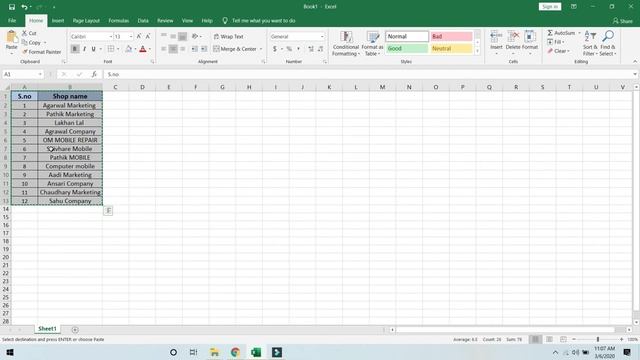Increase decimal places
Image resolution: width=640 pixels, height=360 pixels.
(x=311, y=49)
